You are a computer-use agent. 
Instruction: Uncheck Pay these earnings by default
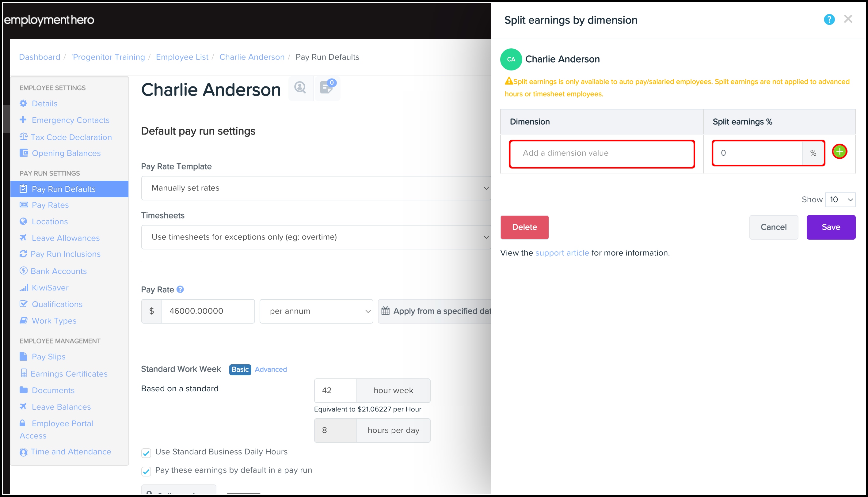[x=146, y=471]
